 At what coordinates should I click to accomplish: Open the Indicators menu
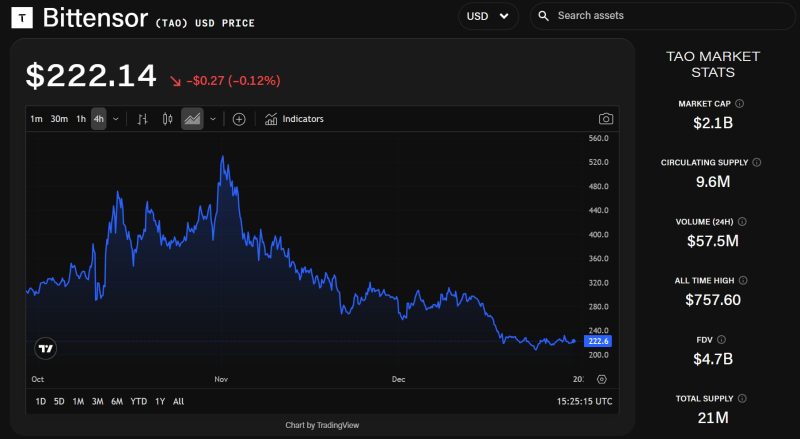coord(294,119)
